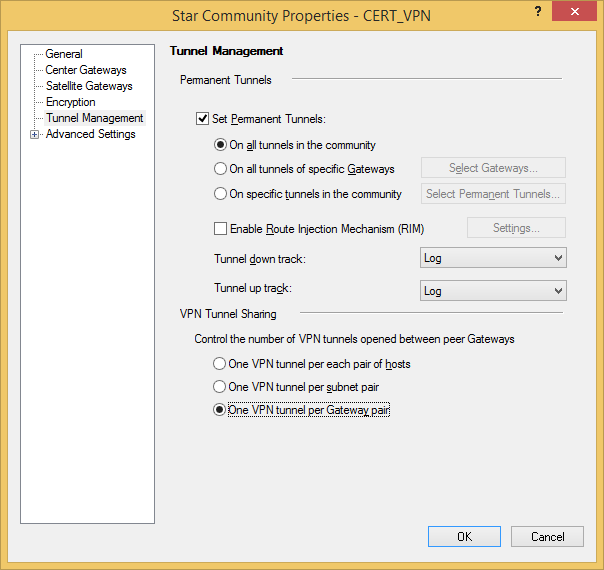Screen dimensions: 604x570
Task: Select General in the left tree
Action: click(x=64, y=54)
